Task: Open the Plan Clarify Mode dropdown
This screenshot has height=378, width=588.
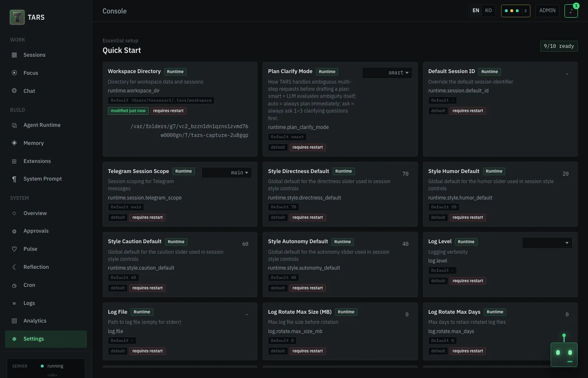Action: [x=387, y=73]
